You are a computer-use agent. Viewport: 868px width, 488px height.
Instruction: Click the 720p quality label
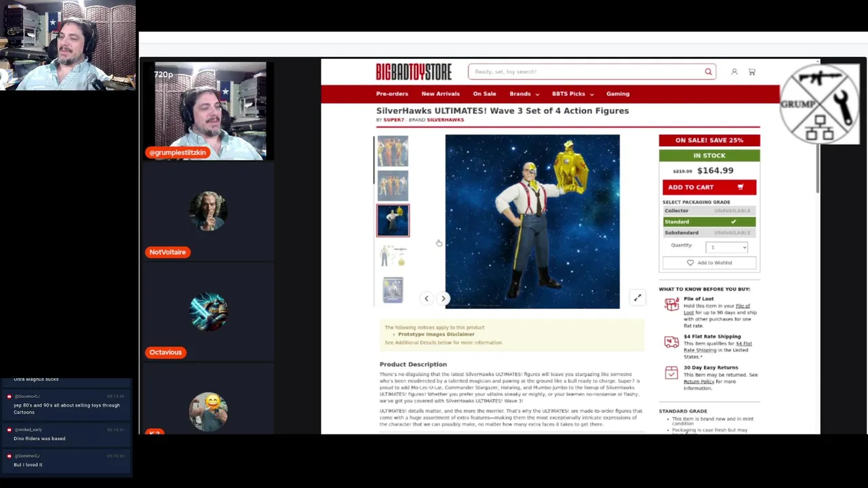pos(163,75)
